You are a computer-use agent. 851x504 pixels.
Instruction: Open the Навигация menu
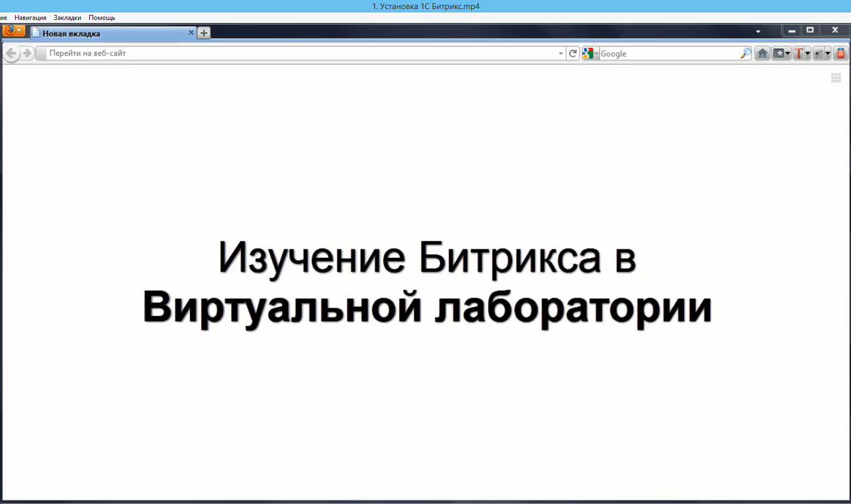pyautogui.click(x=30, y=18)
